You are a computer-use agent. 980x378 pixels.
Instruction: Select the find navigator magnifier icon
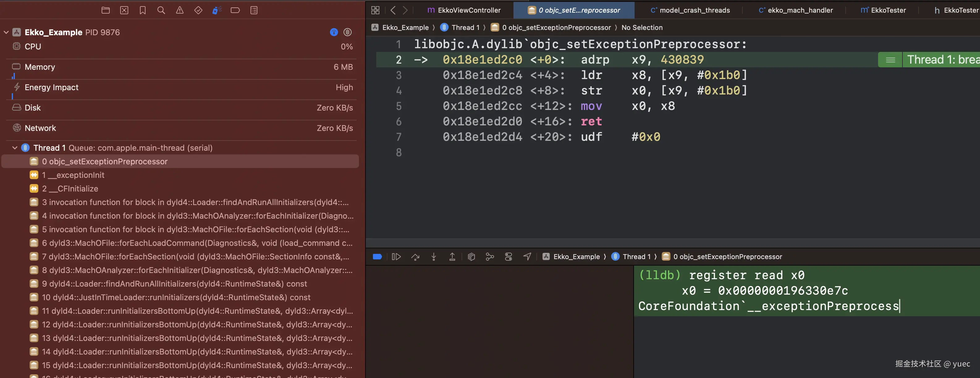[161, 10]
